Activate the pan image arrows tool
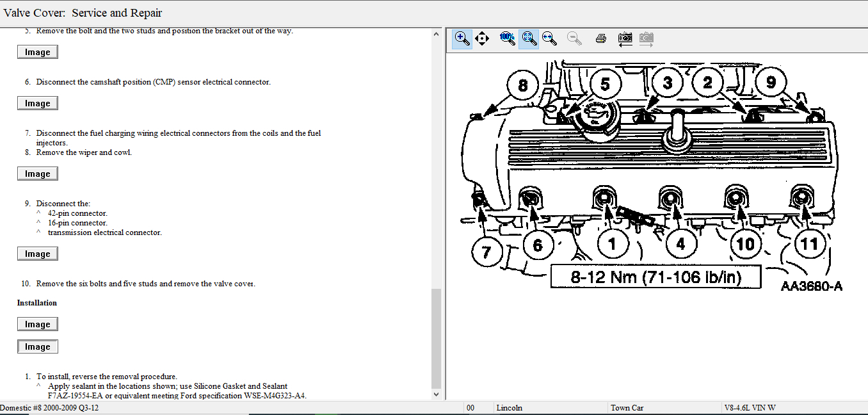The width and height of the screenshot is (868, 415). coord(482,38)
